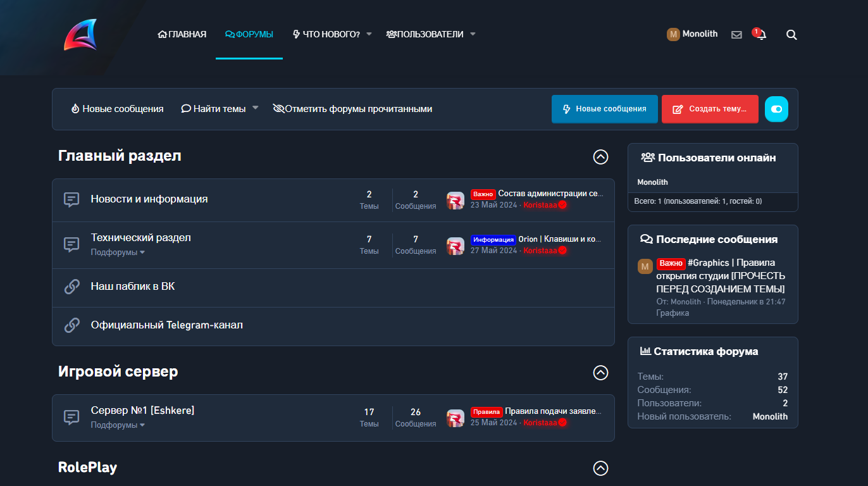
Task: Collapse the RolePlay category
Action: tap(600, 468)
